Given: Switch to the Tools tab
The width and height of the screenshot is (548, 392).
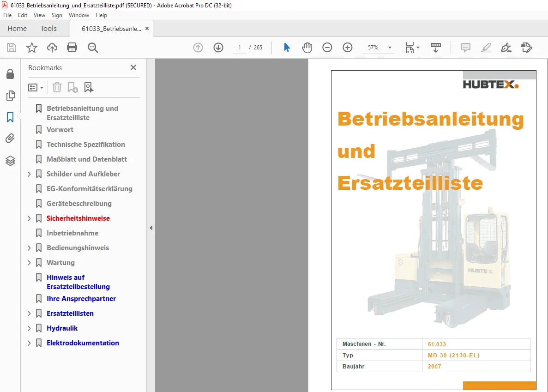Looking at the screenshot, I should click(48, 28).
